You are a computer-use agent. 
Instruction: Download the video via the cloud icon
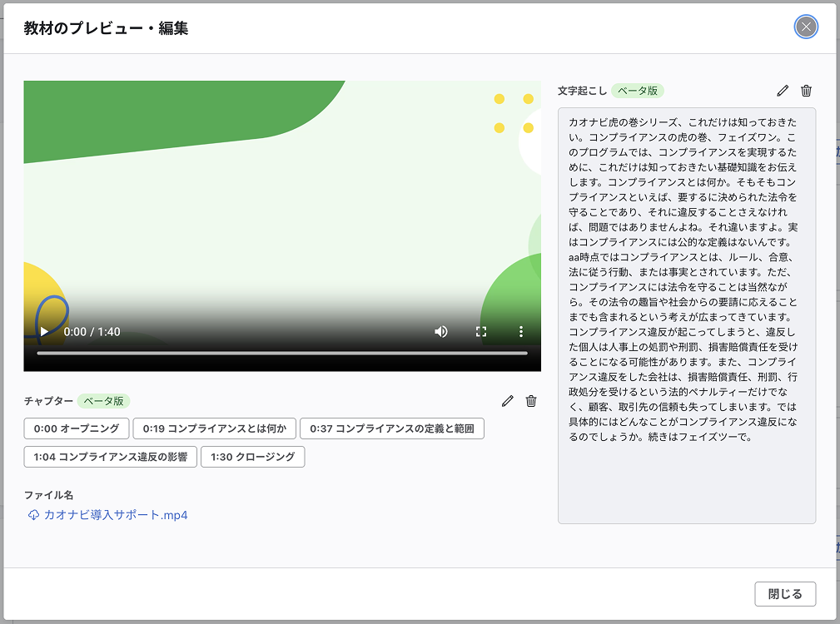point(32,516)
